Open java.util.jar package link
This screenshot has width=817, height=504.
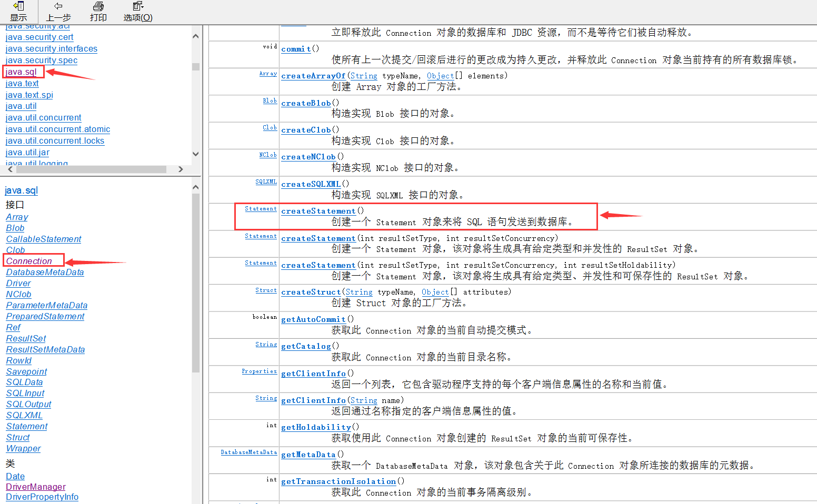27,153
